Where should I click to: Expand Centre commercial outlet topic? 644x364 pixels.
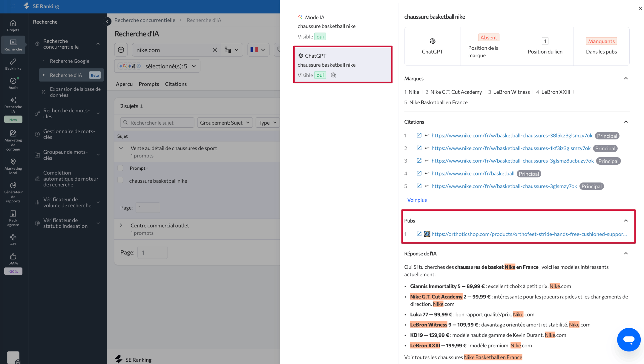click(x=121, y=225)
